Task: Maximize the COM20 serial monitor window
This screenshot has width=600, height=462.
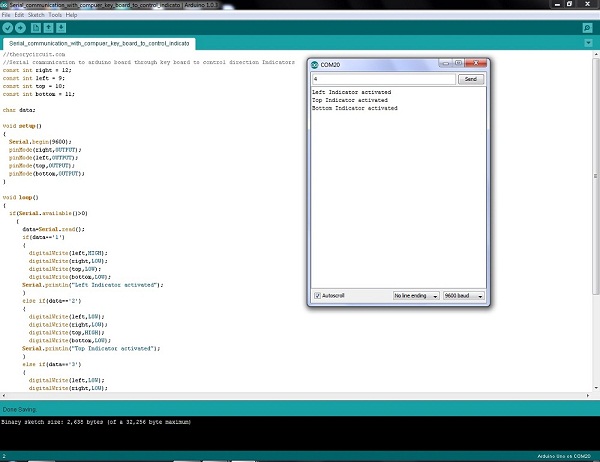Action: point(458,63)
